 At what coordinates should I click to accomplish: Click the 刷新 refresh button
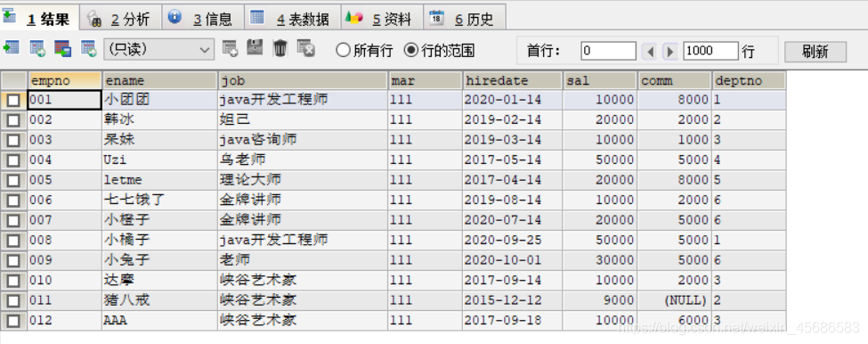coord(815,52)
